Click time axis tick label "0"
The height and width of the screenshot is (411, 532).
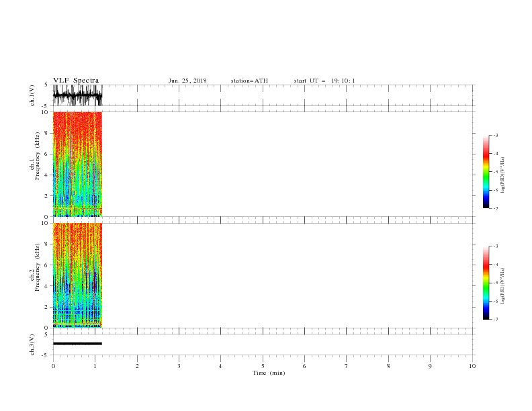(x=53, y=366)
